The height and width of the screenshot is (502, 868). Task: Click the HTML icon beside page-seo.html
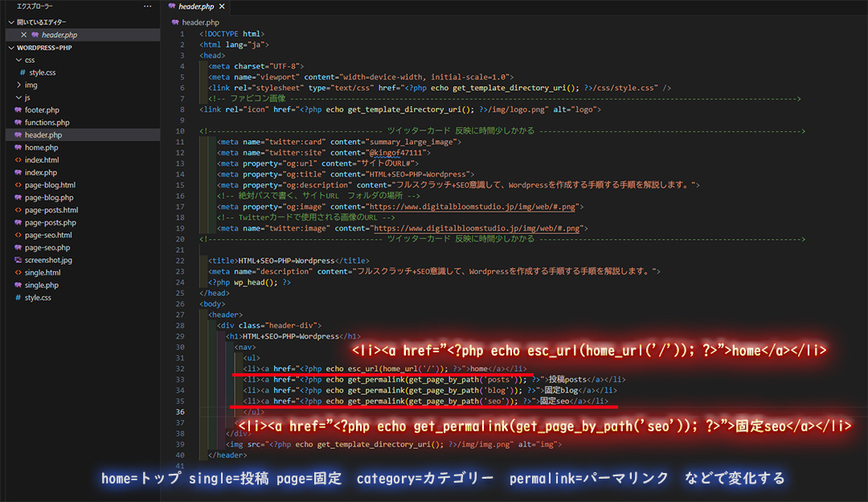click(18, 235)
